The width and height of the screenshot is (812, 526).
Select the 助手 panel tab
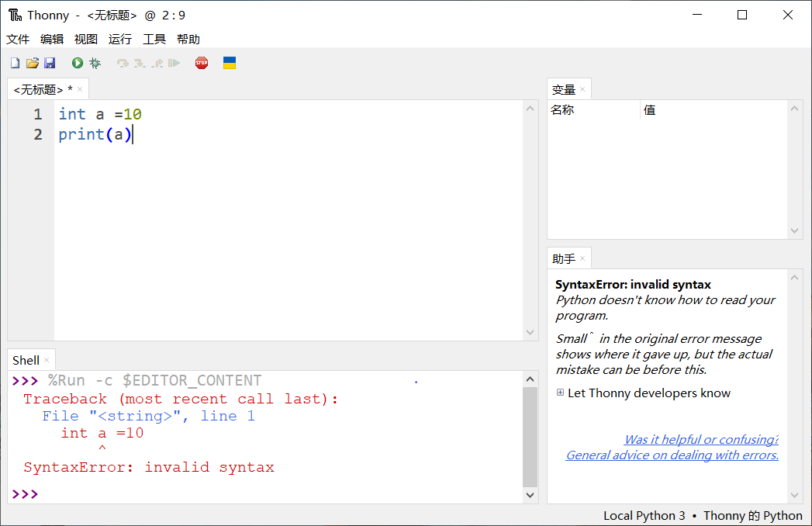pos(565,258)
